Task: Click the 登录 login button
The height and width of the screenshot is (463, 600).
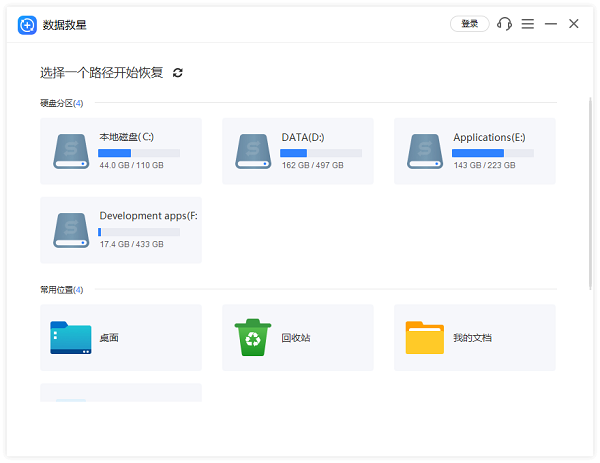Action: click(x=469, y=24)
